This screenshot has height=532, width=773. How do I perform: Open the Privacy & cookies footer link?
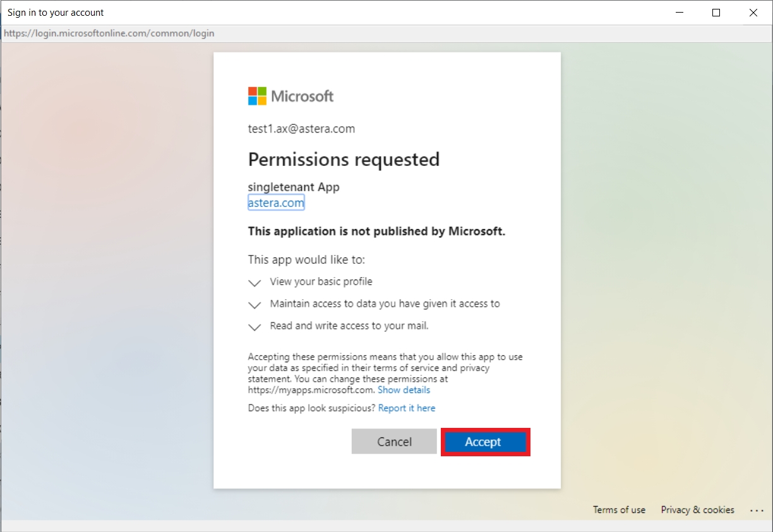pos(697,510)
